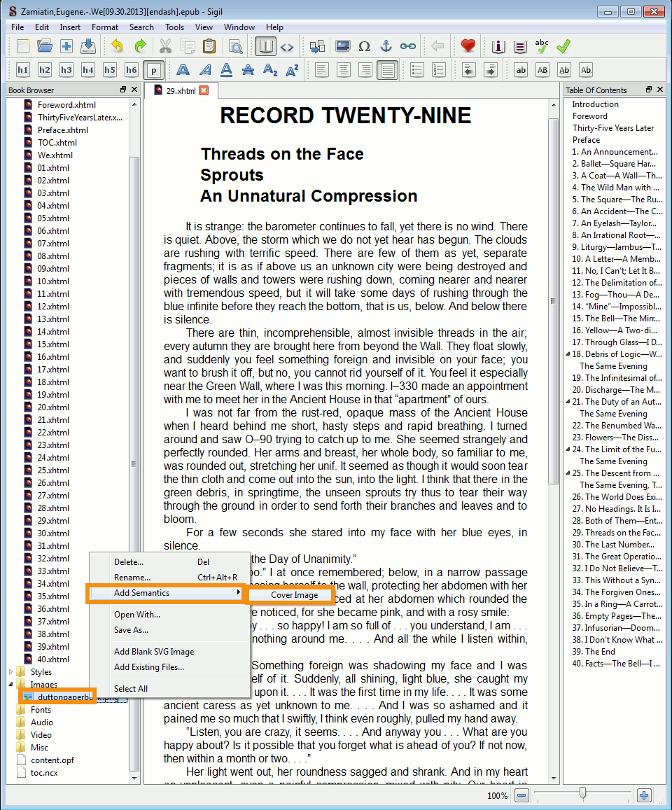Expand the Styles folder
This screenshot has width=672, height=810.
(10, 671)
